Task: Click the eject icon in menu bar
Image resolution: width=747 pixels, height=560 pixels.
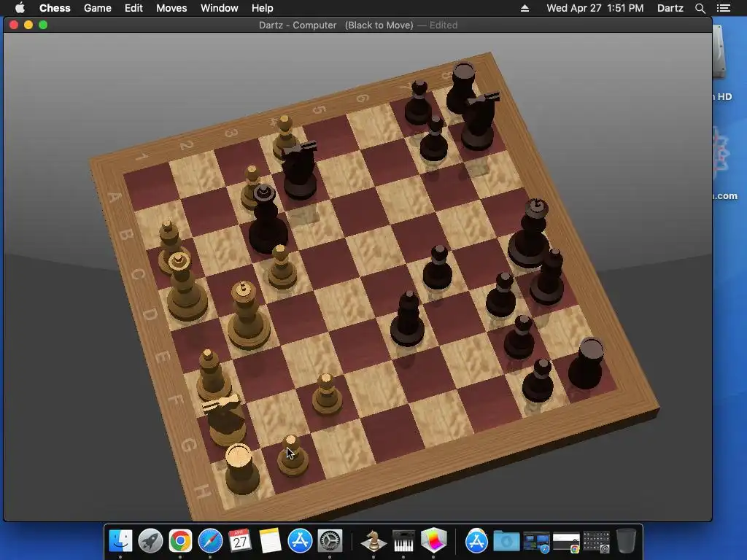Action: [525, 8]
